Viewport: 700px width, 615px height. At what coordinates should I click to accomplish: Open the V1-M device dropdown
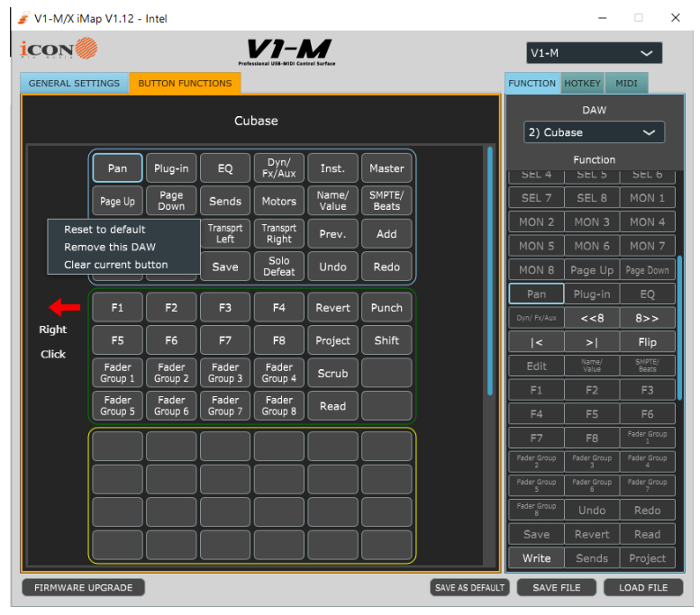(594, 53)
